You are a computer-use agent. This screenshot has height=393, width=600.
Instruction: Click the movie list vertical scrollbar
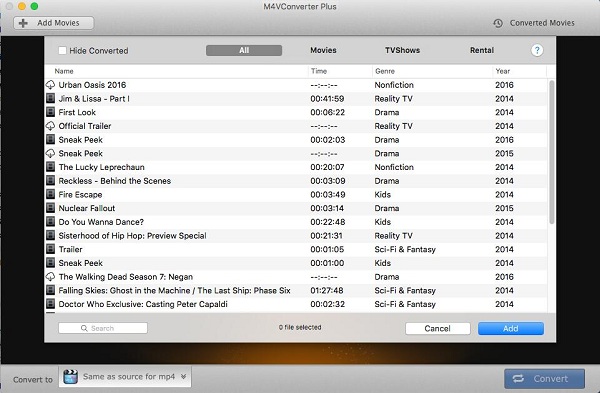pyautogui.click(x=551, y=152)
